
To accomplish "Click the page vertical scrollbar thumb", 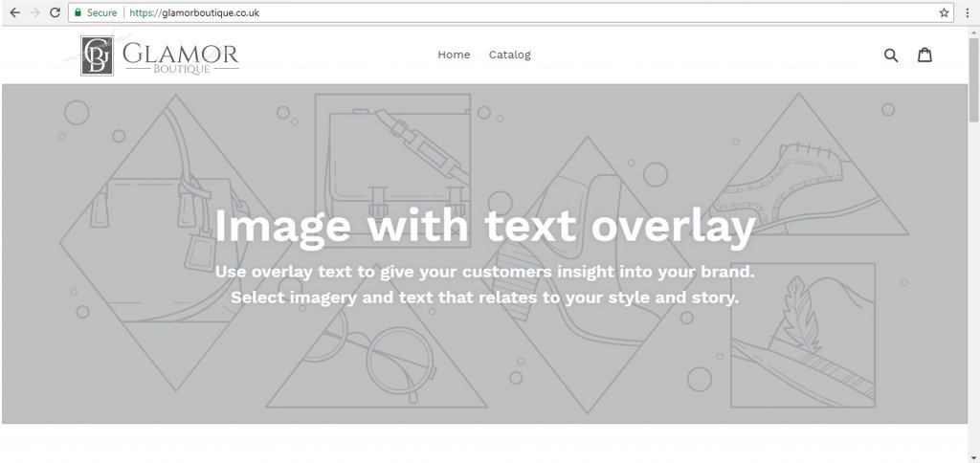I will point(973,80).
